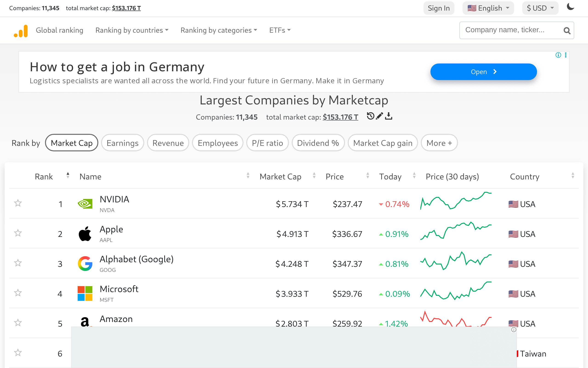588x368 pixels.
Task: Click the blue Open ad button
Action: 483,72
